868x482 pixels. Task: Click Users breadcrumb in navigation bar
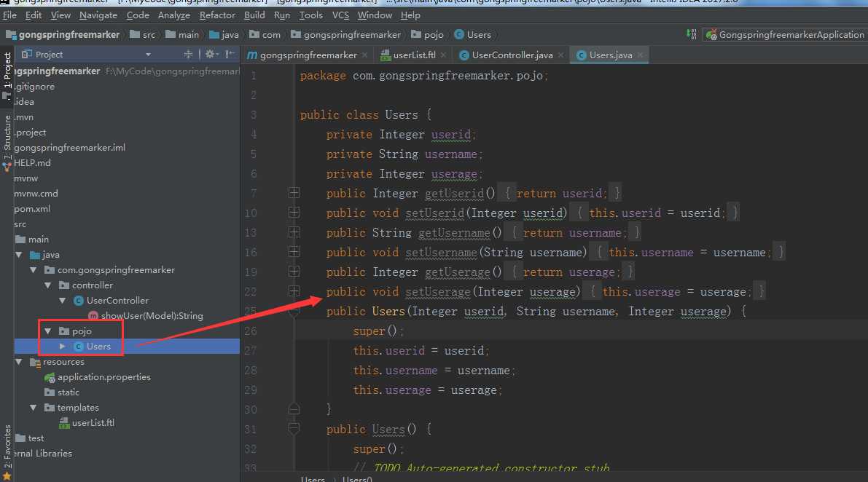click(x=473, y=35)
